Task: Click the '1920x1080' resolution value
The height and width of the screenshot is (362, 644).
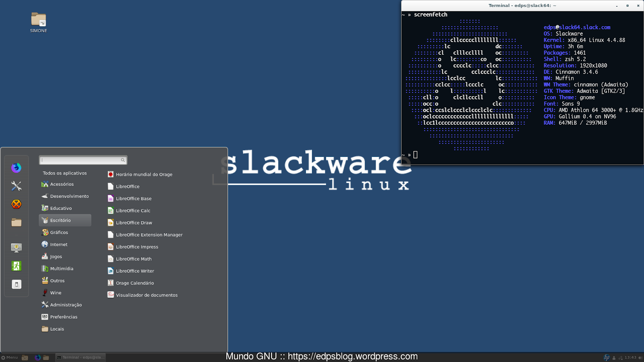Action: coord(593,66)
